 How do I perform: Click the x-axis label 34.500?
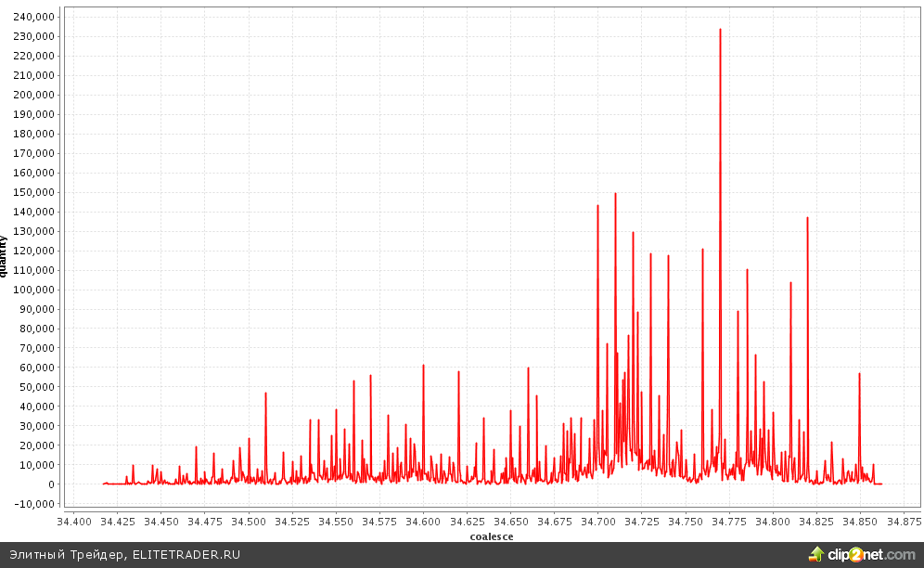click(x=249, y=522)
